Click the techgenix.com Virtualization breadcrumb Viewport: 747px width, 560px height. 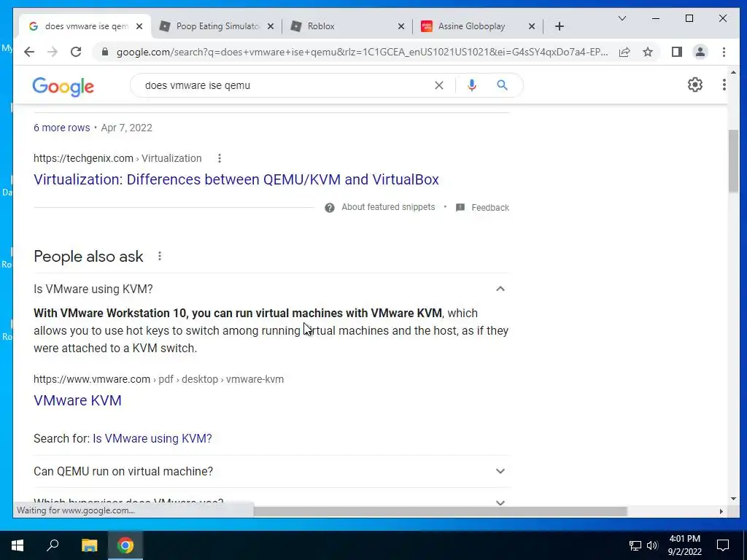click(117, 158)
